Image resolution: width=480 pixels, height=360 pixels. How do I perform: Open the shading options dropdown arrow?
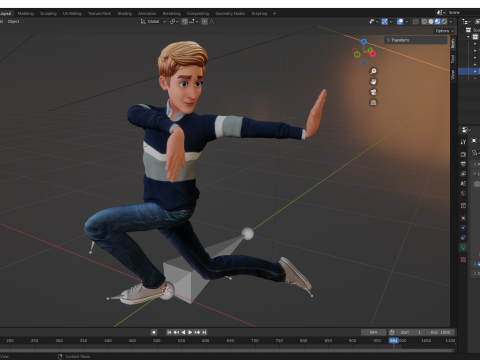(451, 21)
